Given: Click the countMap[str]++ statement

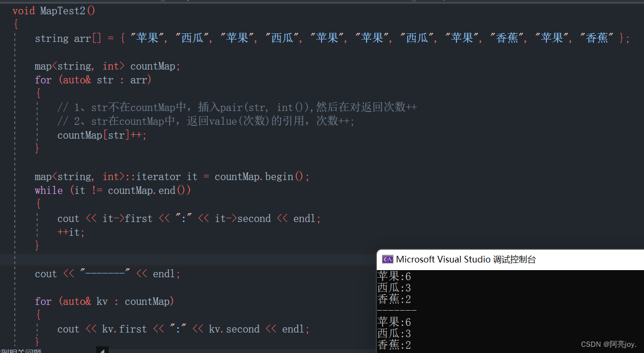Looking at the screenshot, I should [102, 135].
